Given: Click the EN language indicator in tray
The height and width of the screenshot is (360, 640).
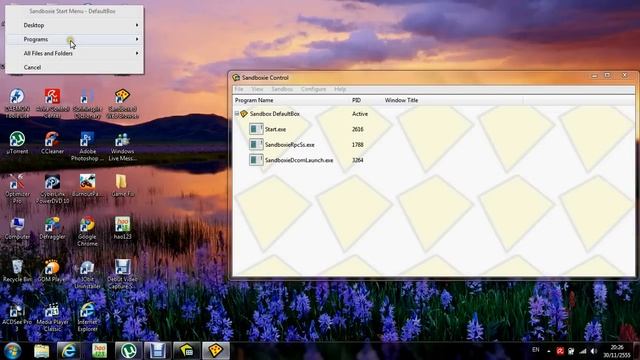Looking at the screenshot, I should pos(536,350).
